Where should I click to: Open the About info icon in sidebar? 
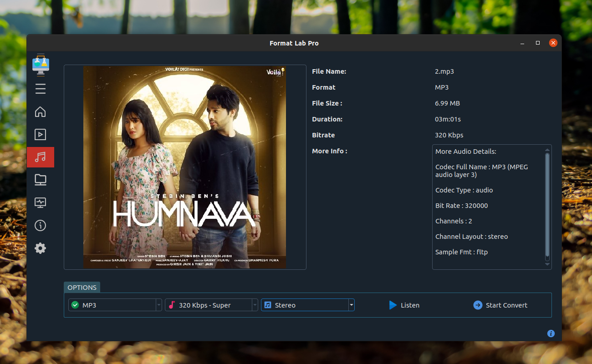pyautogui.click(x=40, y=225)
